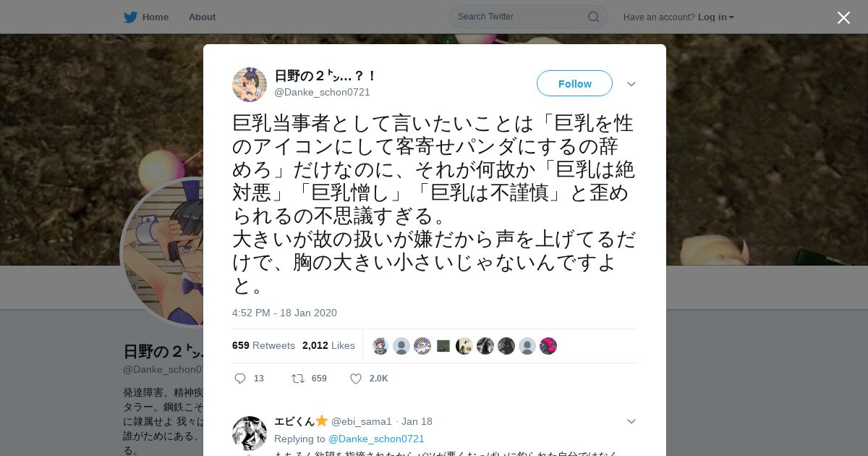Follow @Danke_schon0721
The image size is (868, 456).
pyautogui.click(x=574, y=84)
